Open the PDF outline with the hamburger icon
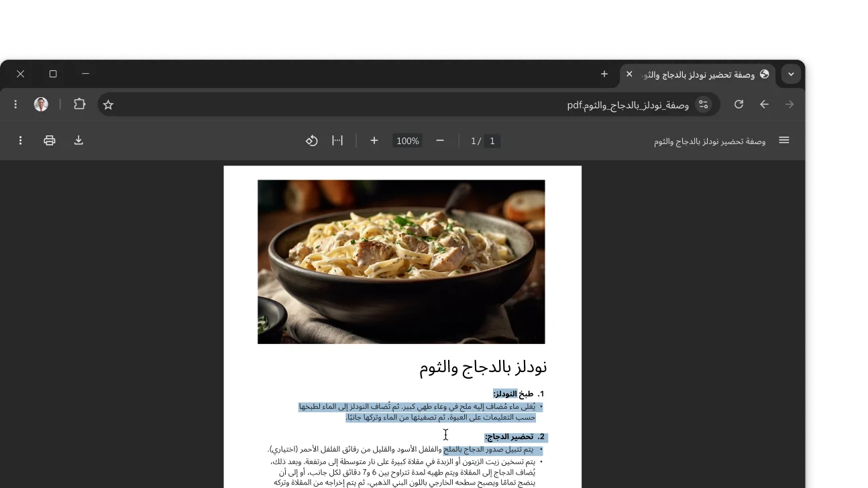 point(783,140)
